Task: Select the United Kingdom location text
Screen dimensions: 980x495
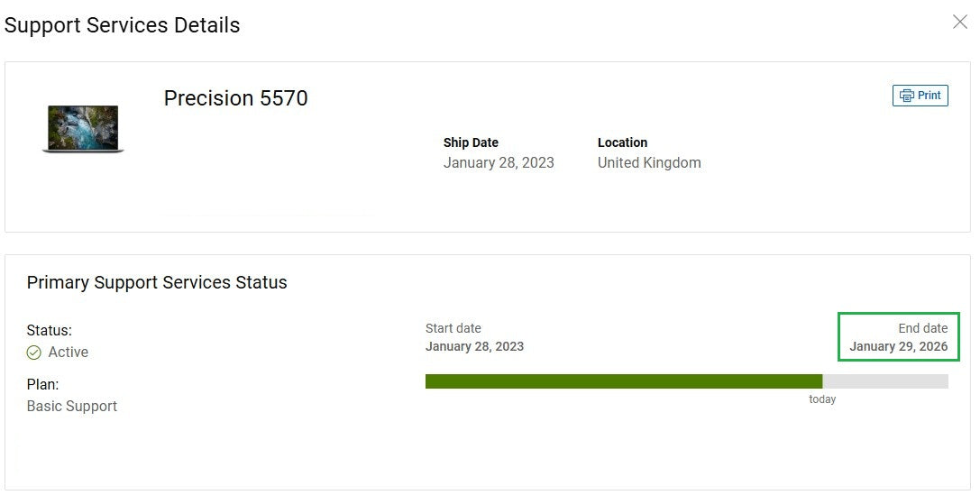Action: click(x=649, y=163)
